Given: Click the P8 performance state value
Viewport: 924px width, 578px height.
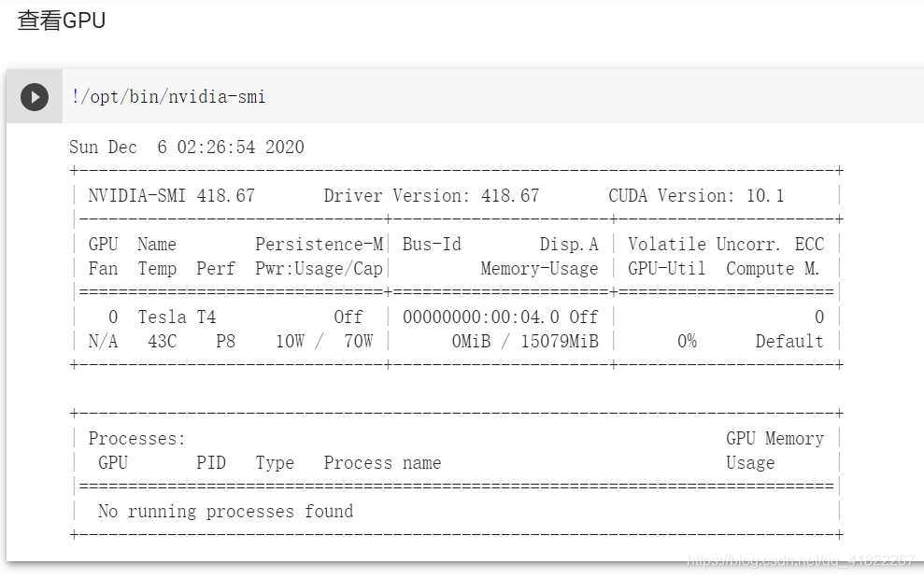Looking at the screenshot, I should (225, 342).
